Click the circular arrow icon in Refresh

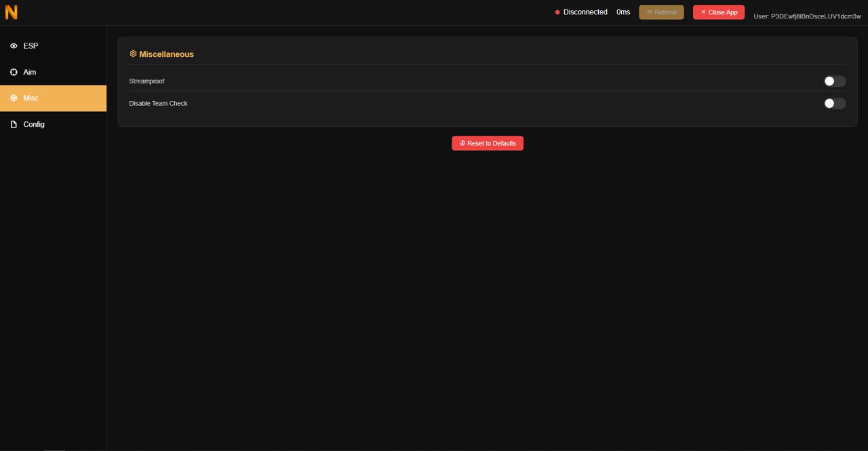click(650, 12)
